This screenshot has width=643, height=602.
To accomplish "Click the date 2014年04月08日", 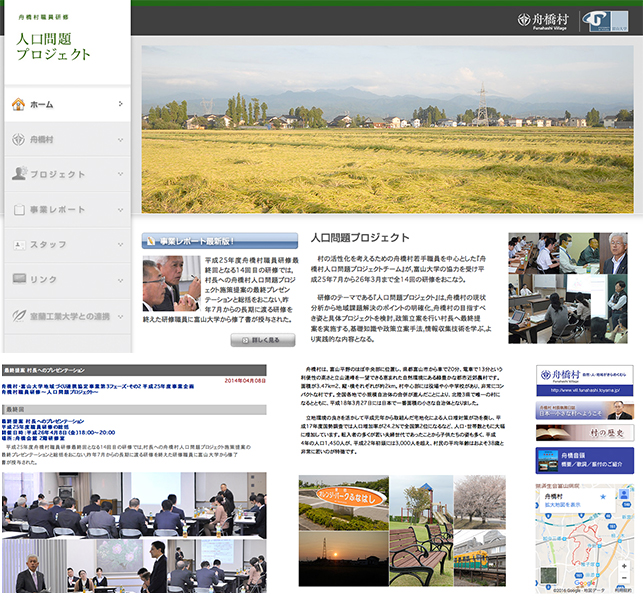I will [245, 381].
